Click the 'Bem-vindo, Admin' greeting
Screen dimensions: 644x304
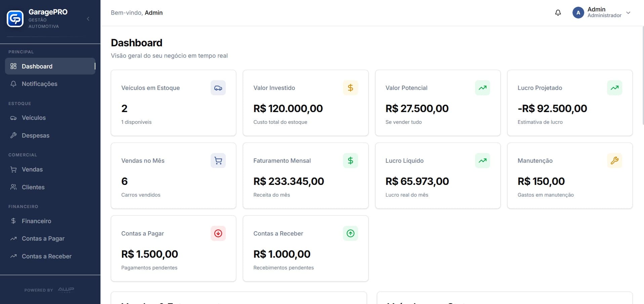pyautogui.click(x=137, y=13)
